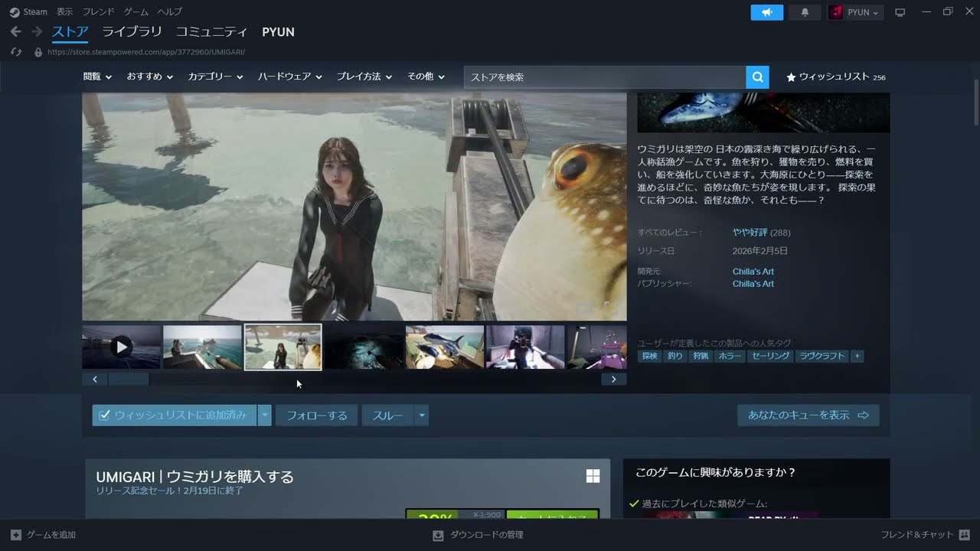Viewport: 980px width, 551px height.
Task: Click the ゲームを追加 label
Action: coord(51,535)
